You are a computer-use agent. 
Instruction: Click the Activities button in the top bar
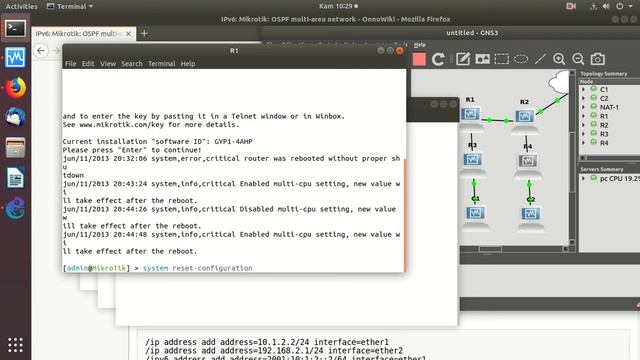[x=21, y=6]
